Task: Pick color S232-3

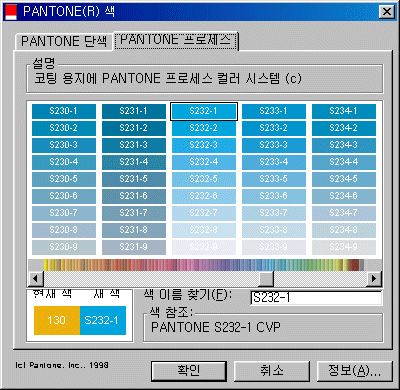Action: (x=204, y=145)
